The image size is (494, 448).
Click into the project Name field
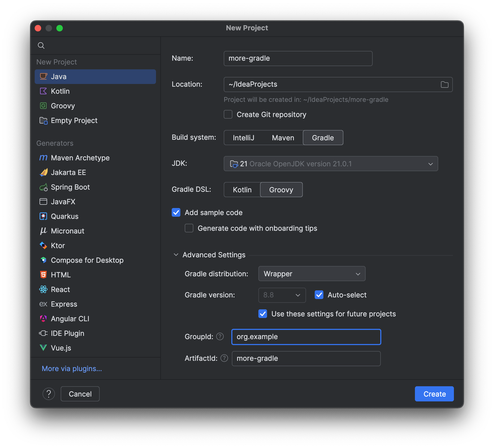click(298, 59)
